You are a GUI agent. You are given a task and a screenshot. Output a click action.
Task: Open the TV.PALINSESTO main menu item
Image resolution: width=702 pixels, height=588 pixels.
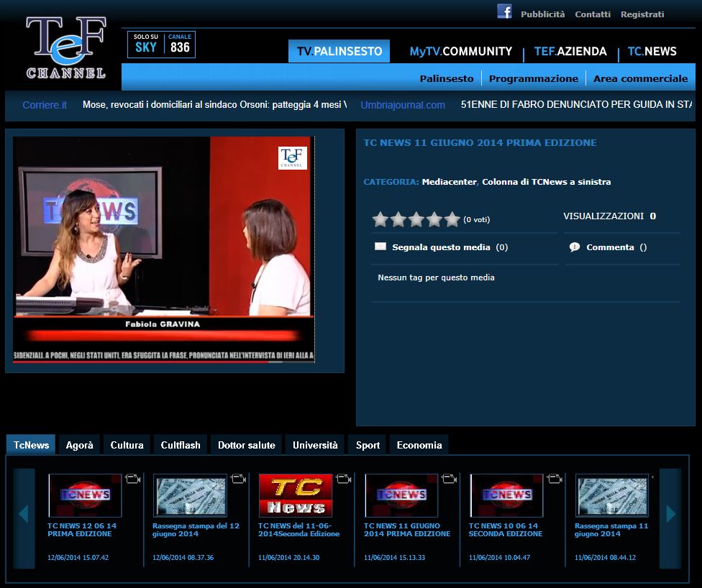(339, 51)
